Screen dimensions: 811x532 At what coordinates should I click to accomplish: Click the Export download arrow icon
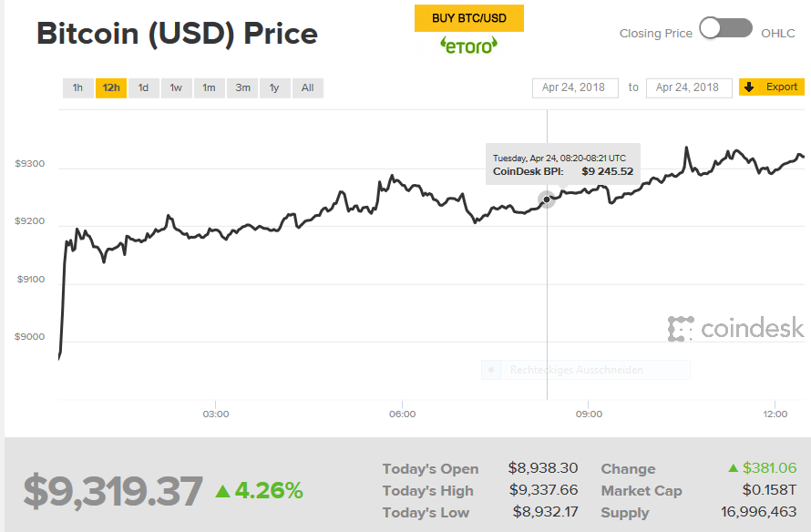coord(749,87)
